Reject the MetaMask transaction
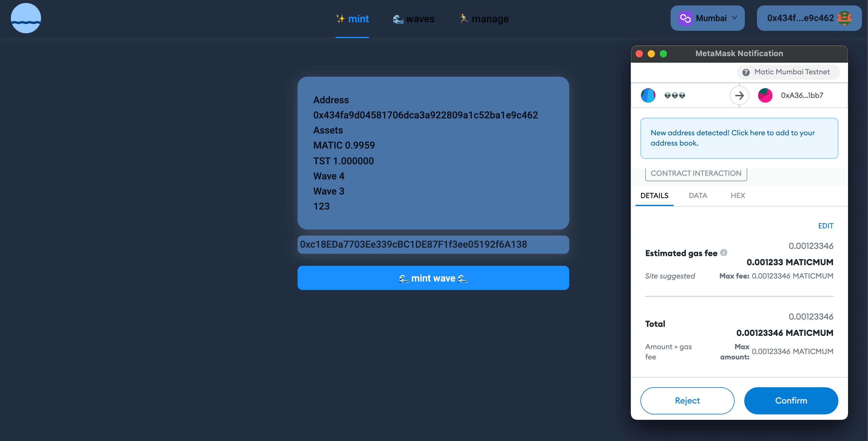This screenshot has height=441, width=868. [687, 401]
